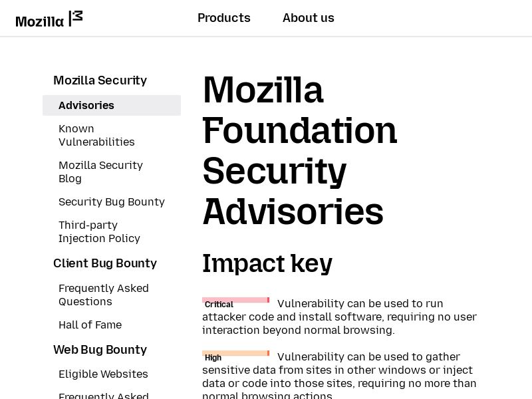
Task: Open the Client Bug Bounty section
Action: coord(105,263)
